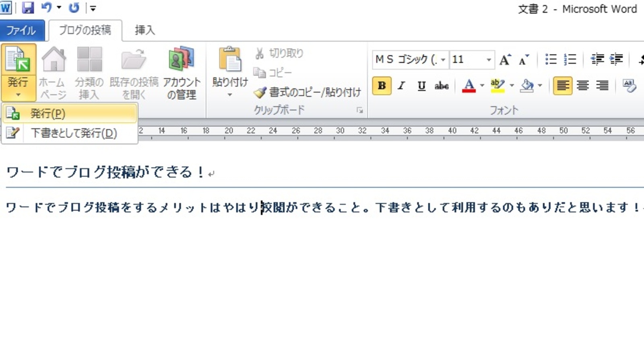Open the ファイル tab
Image resolution: width=644 pixels, height=350 pixels.
click(x=22, y=30)
